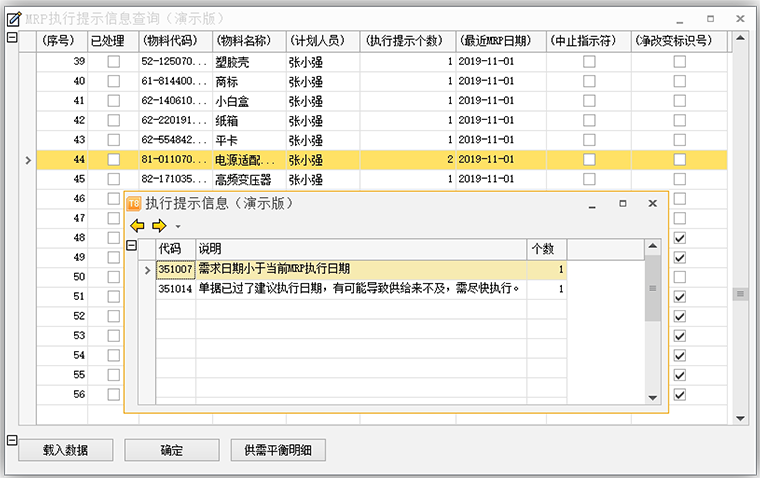Sort by (序号) column header
The width and height of the screenshot is (760, 478).
pyautogui.click(x=62, y=41)
